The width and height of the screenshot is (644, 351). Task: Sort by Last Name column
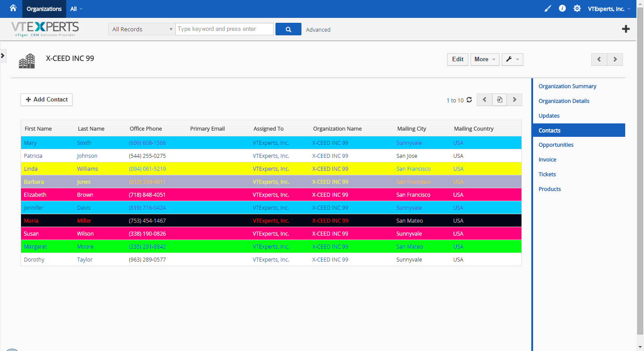(91, 129)
